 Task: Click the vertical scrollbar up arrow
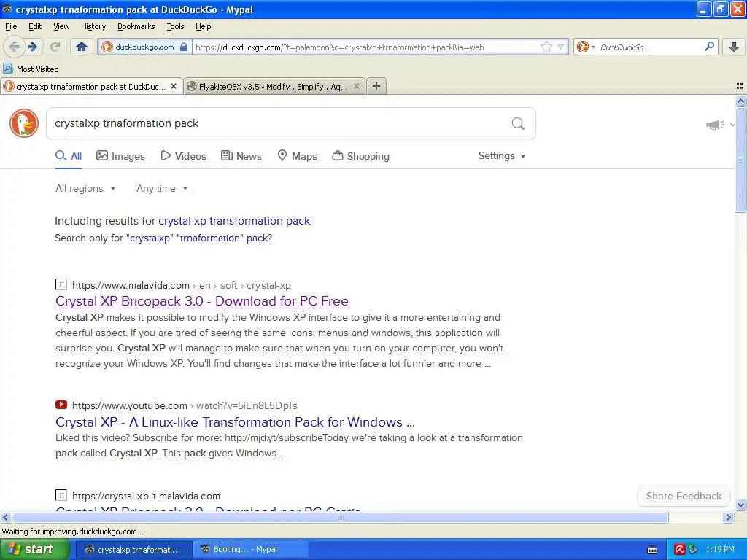pyautogui.click(x=740, y=101)
